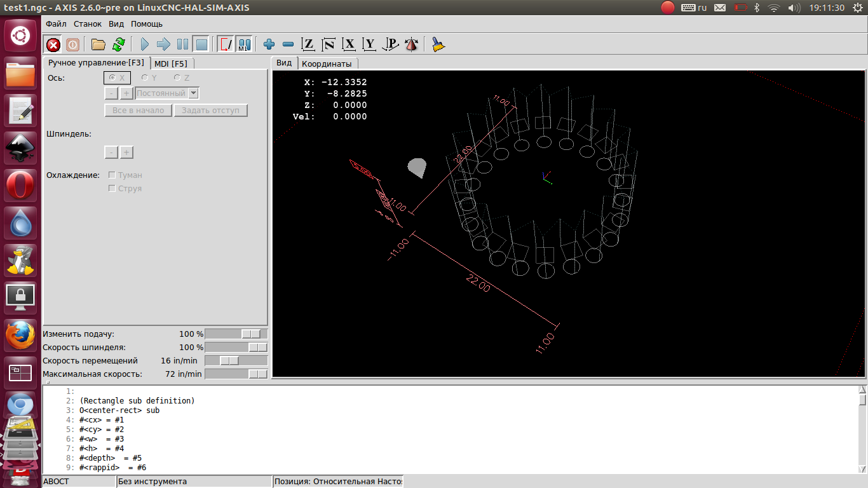Screen dimensions: 868x488
Task: Zoom in with the plus icon
Action: [x=269, y=44]
